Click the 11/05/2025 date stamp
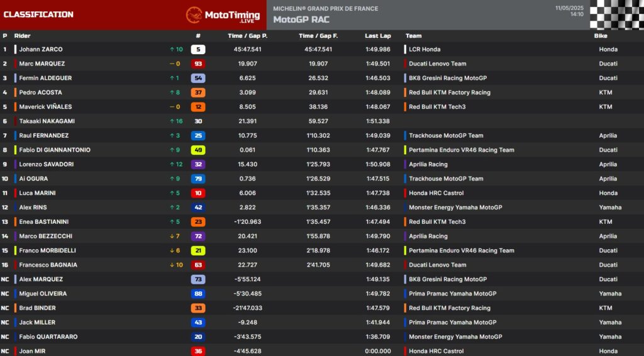The image size is (644, 356). (x=569, y=8)
